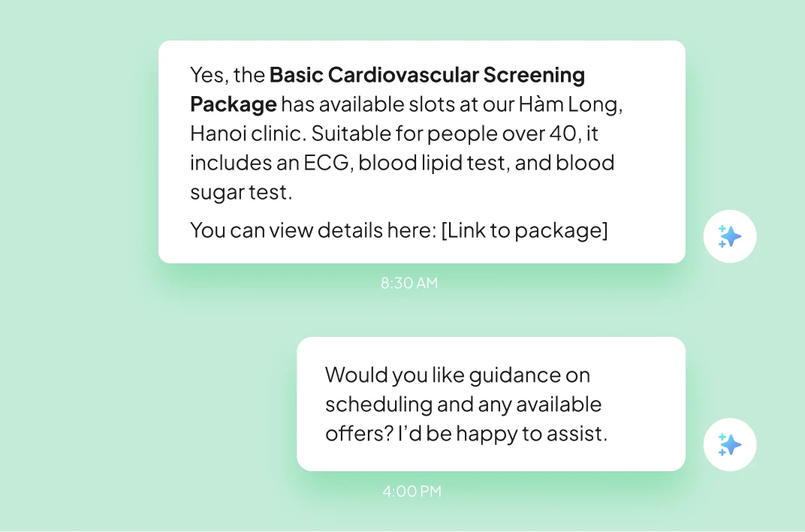Click the bold word 'Package'
Screen dimensions: 805x532
[233, 104]
